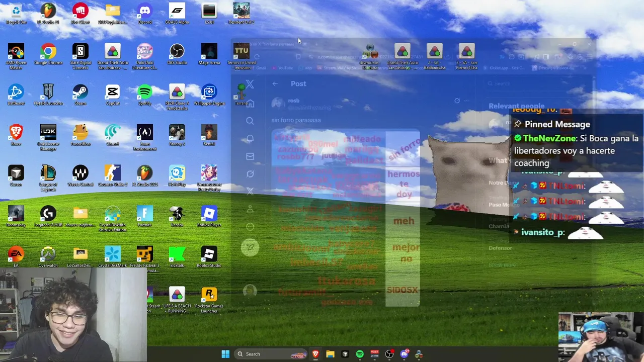Open the Kenshi desktop shortcut
This screenshot has width=644, height=362.
[177, 217]
